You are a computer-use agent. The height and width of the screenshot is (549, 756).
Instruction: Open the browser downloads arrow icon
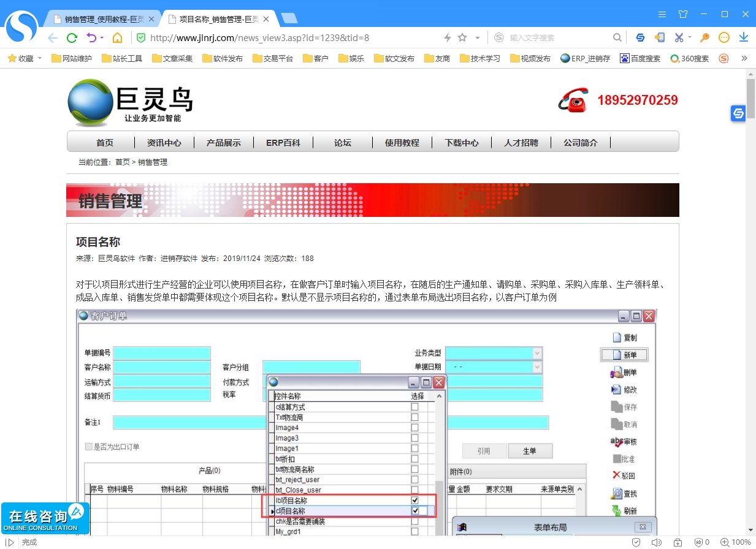point(743,38)
